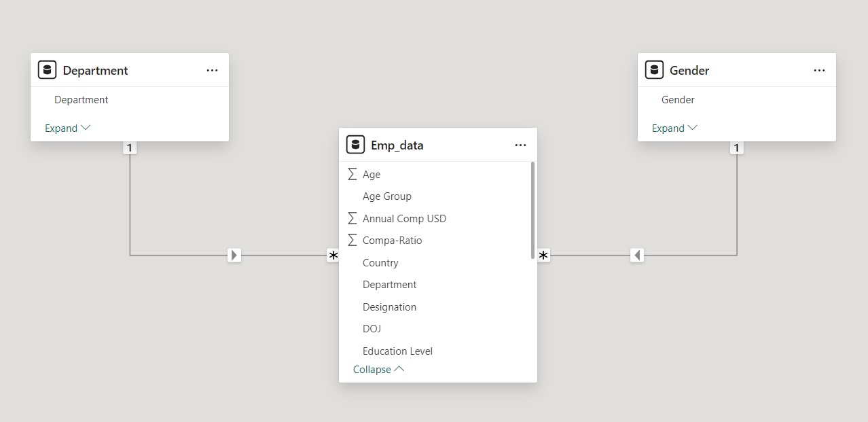The image size is (868, 422).
Task: Click the Gender relationship filter direction arrow
Action: point(637,256)
